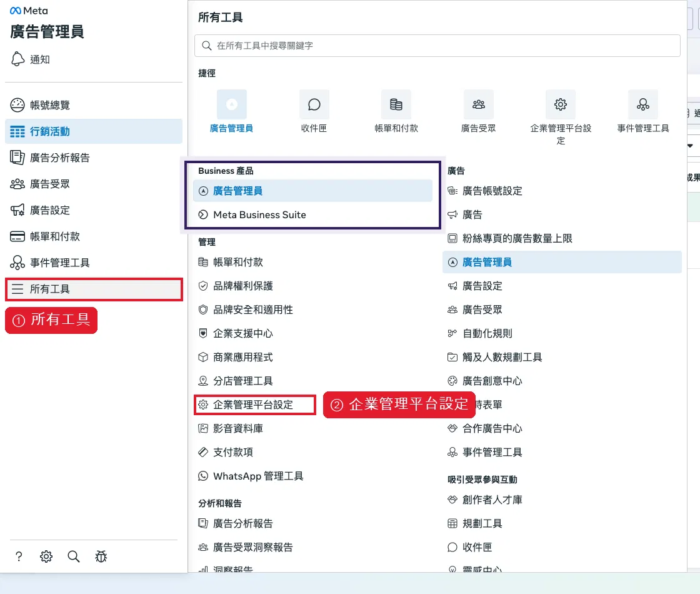Screen dimensions: 700x594
Task: Open 帳號總覽 in the sidebar
Action: coord(93,105)
